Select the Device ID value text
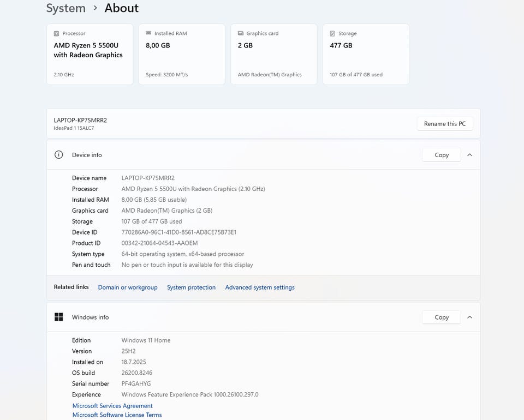The image size is (524, 420). pyautogui.click(x=179, y=232)
